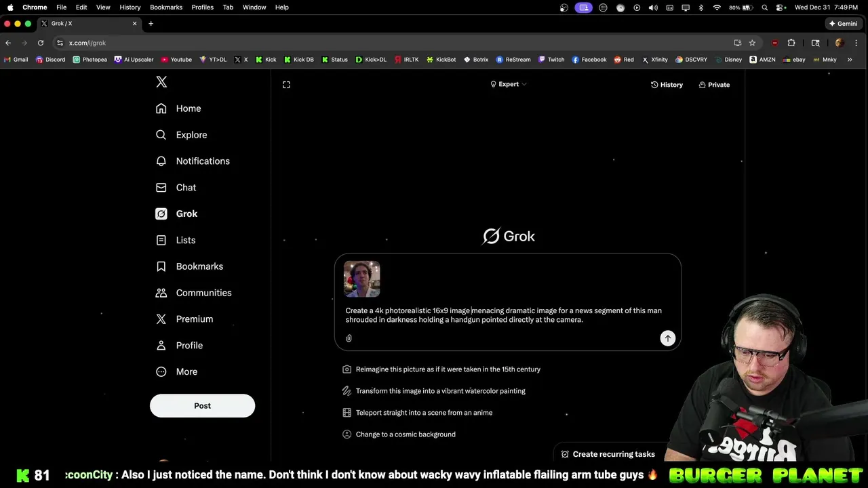Toggle Private chat mode

(x=714, y=85)
